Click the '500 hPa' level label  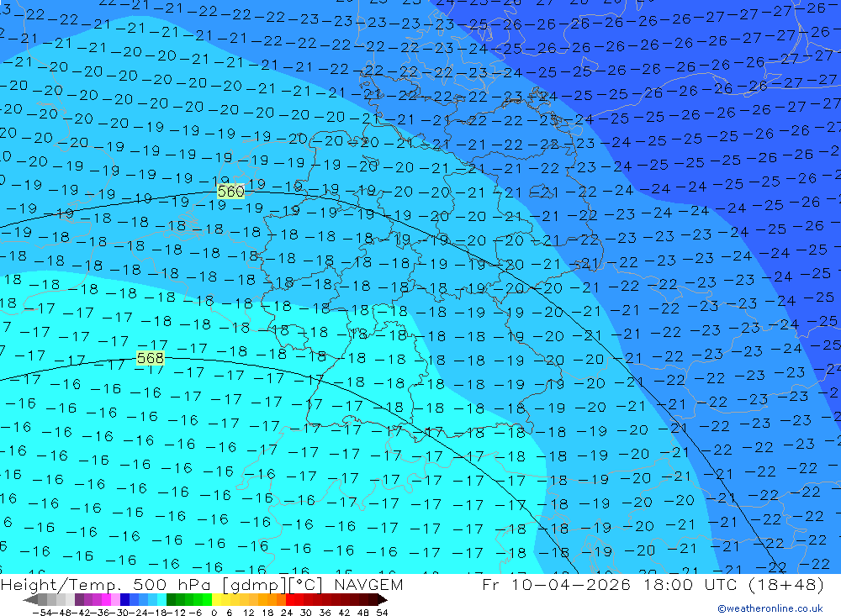171,584
